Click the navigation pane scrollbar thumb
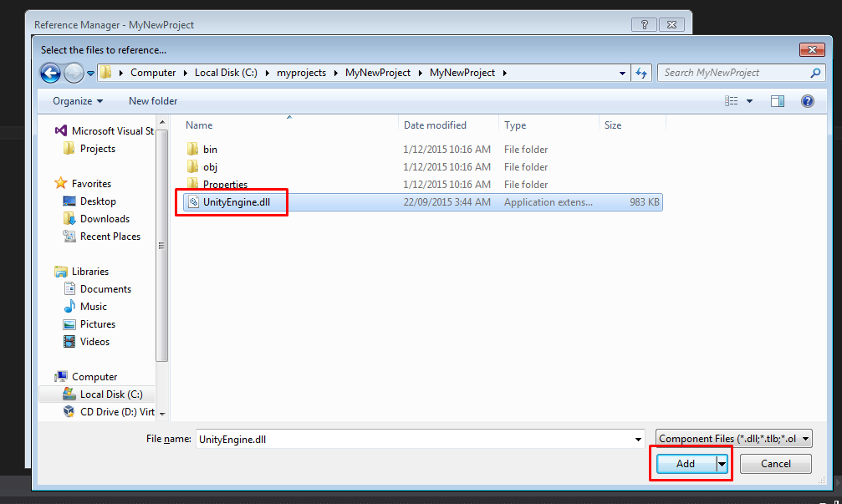This screenshot has height=504, width=842. coord(161,245)
